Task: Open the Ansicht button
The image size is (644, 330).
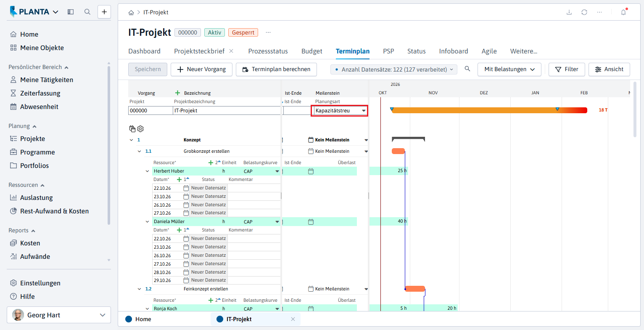Action: 609,69
